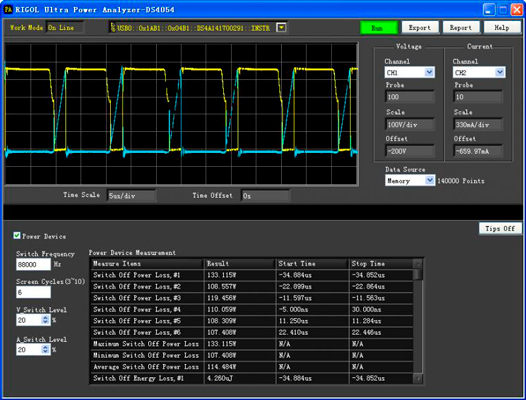The image size is (526, 400).
Task: Click the Time Scale field
Action: [x=132, y=196]
